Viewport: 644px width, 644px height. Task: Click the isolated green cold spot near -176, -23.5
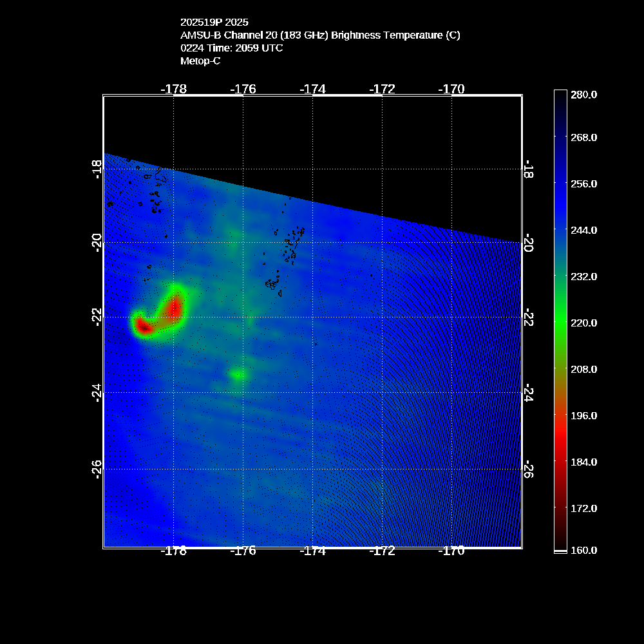238,374
